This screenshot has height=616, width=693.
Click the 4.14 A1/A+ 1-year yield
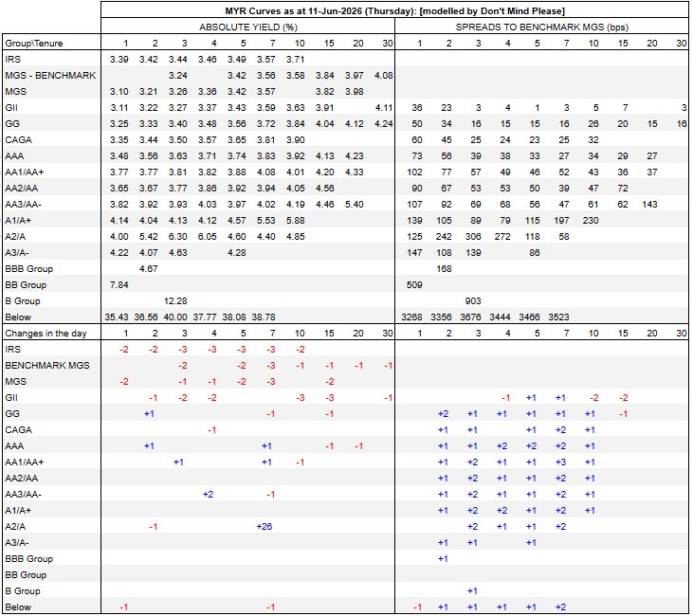119,221
